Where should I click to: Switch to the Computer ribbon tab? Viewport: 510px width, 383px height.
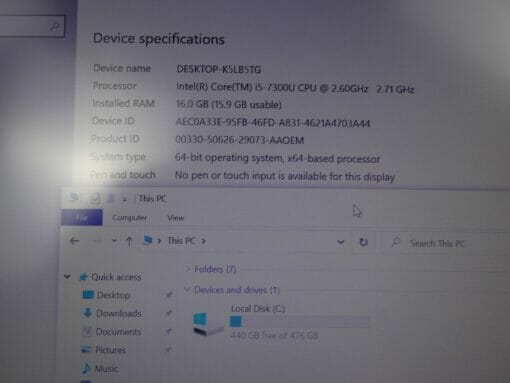129,218
